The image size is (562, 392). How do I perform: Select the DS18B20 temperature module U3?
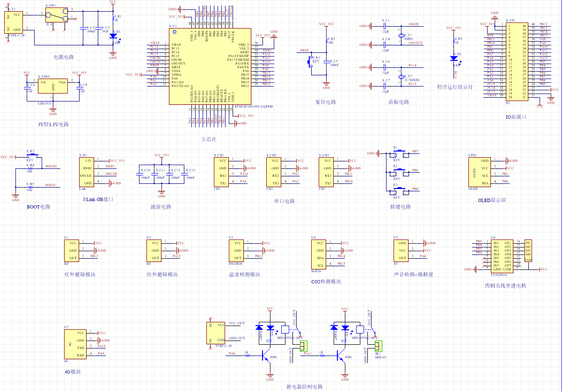pyautogui.click(x=235, y=251)
